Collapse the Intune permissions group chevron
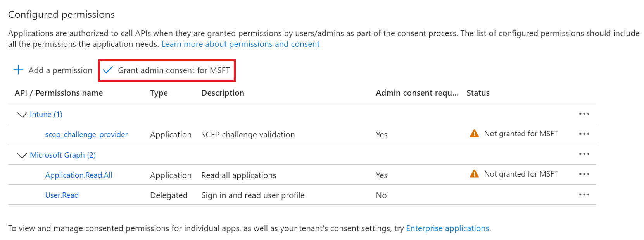Image resolution: width=644 pixels, height=240 pixels. 22,115
